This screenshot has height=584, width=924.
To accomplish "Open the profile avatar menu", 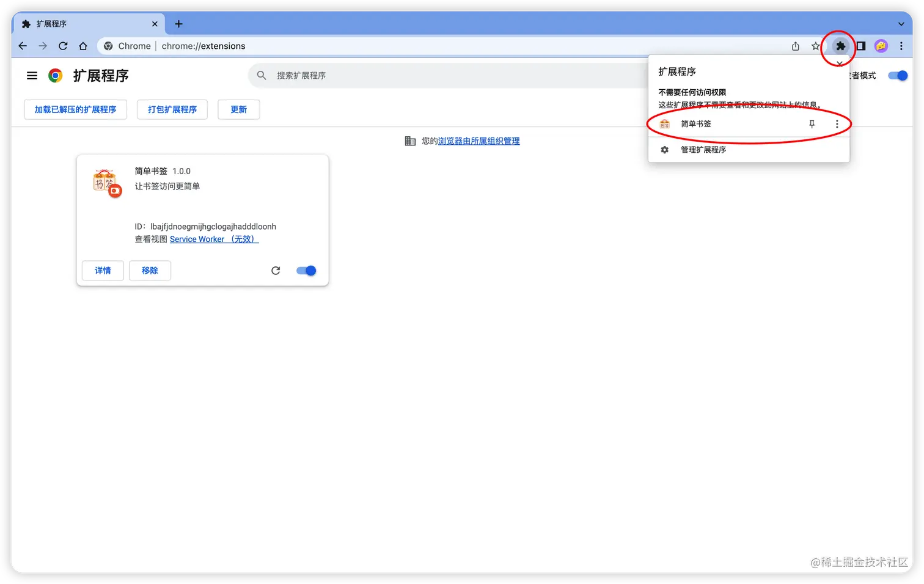I will tap(881, 46).
